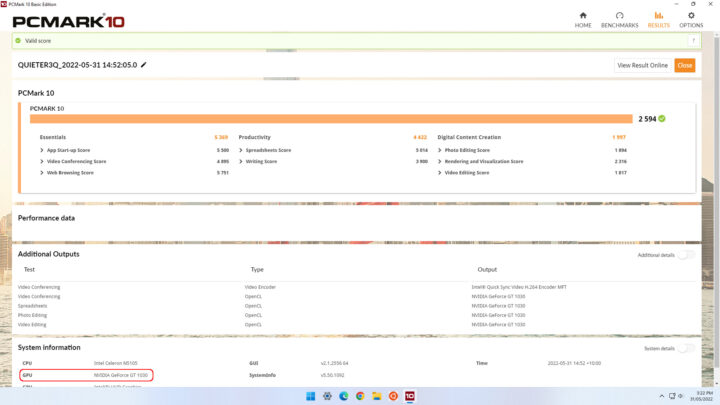Click the orange Close button

coord(685,65)
